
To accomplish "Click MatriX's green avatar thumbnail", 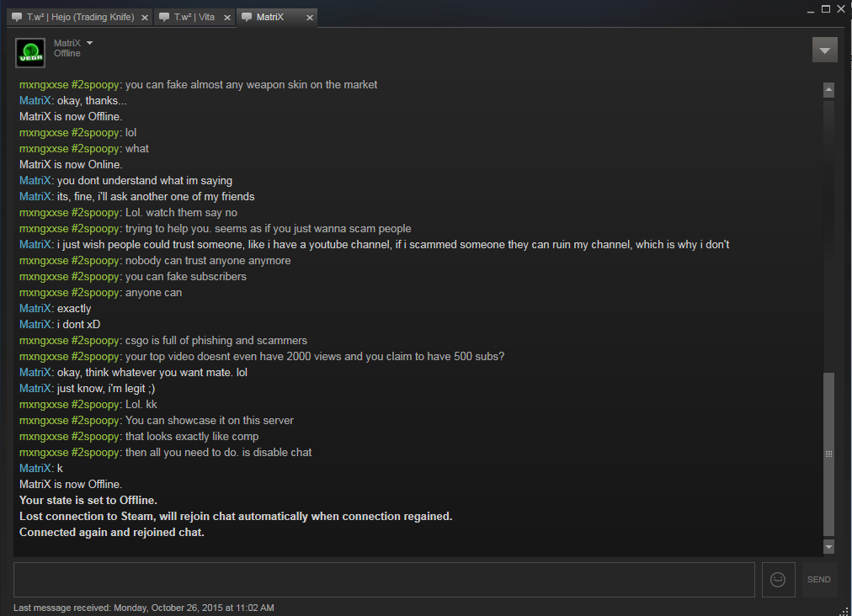I will click(30, 53).
